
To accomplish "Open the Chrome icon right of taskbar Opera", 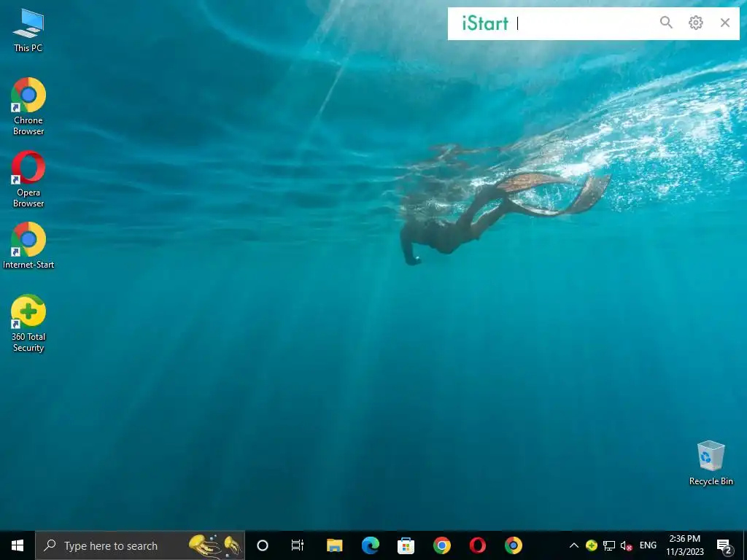I will tap(513, 545).
